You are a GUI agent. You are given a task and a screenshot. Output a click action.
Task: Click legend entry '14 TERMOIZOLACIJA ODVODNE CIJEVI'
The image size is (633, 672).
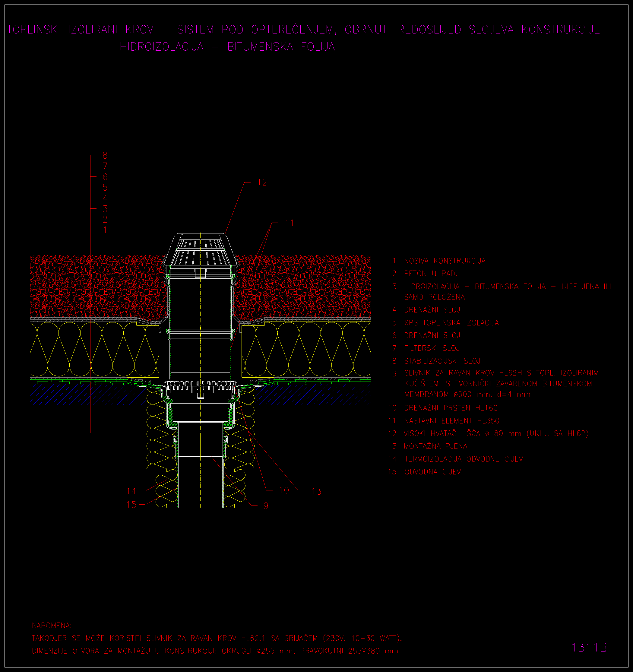point(457,459)
